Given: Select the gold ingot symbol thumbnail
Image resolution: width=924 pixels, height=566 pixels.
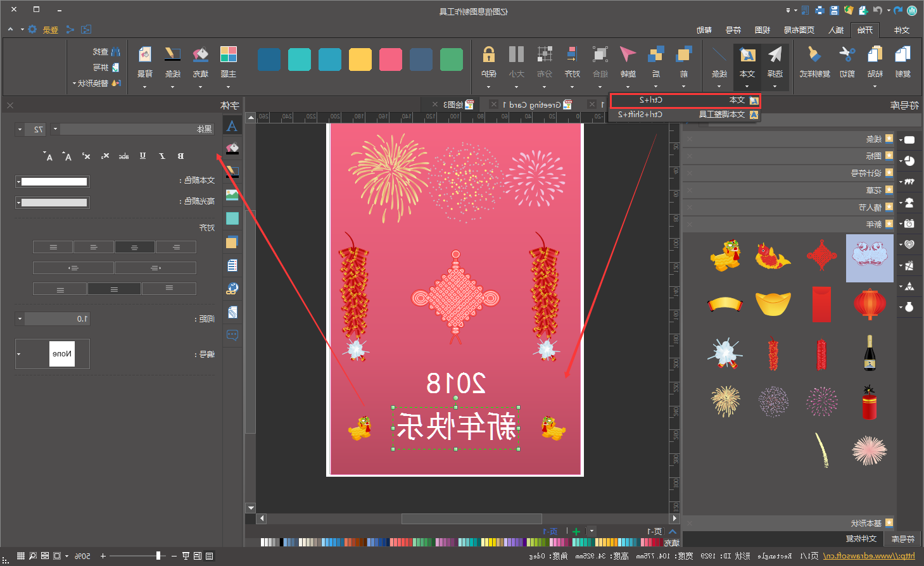Looking at the screenshot, I should coord(773,304).
